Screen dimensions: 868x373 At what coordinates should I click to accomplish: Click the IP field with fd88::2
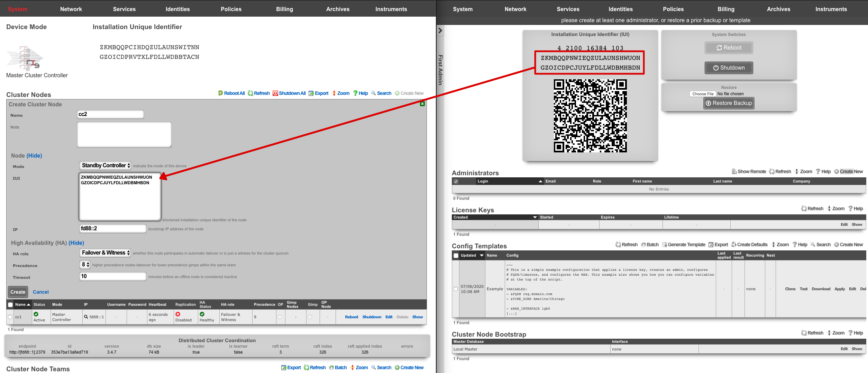click(113, 229)
